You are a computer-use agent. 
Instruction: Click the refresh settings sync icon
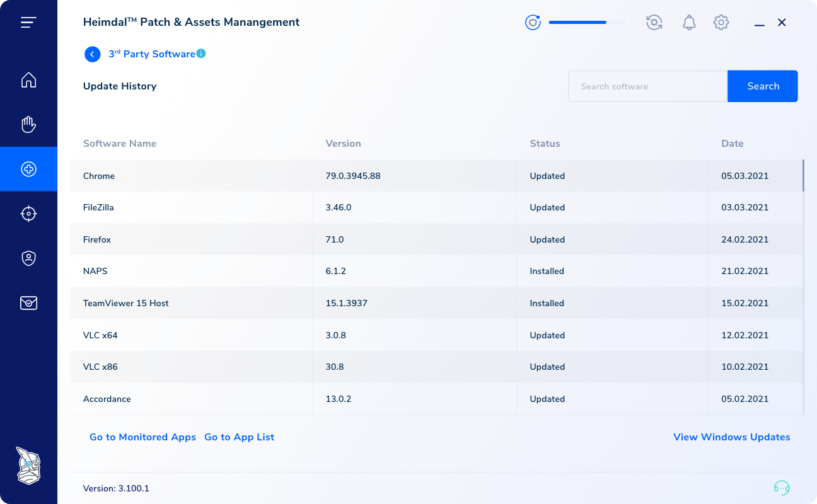(654, 23)
